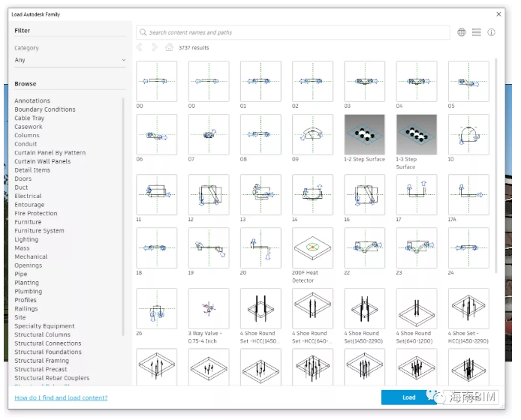Open the info icon
Viewport: 521px width, 420px height.
point(491,32)
